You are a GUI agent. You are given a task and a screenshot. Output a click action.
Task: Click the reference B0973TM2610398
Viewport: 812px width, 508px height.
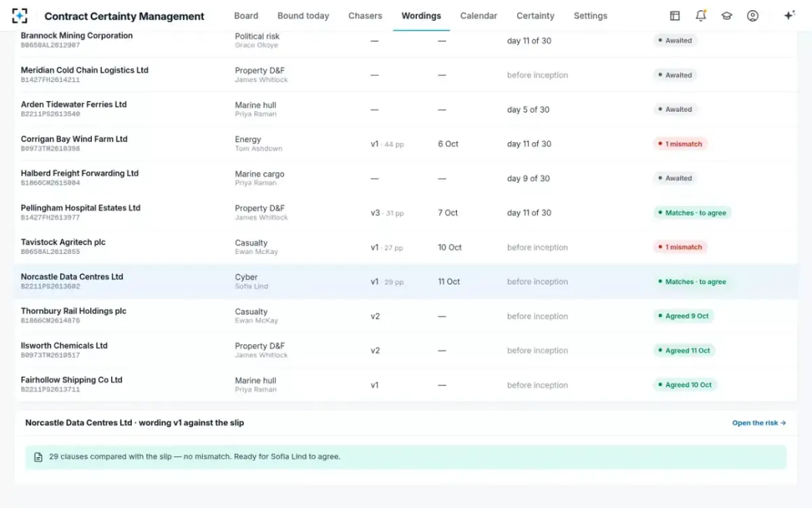pyautogui.click(x=50, y=148)
